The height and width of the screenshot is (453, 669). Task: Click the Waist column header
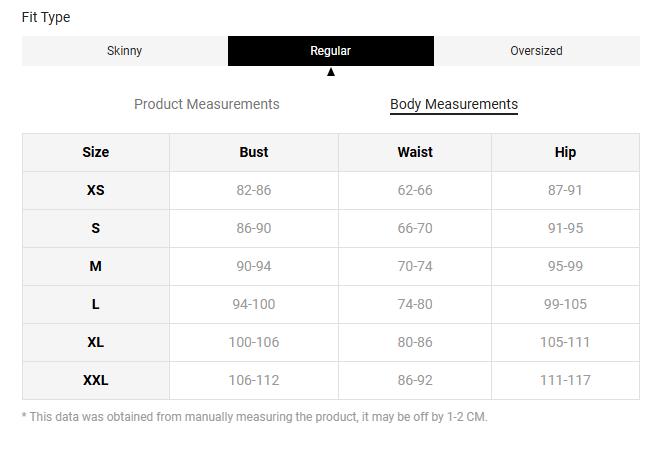click(x=415, y=152)
